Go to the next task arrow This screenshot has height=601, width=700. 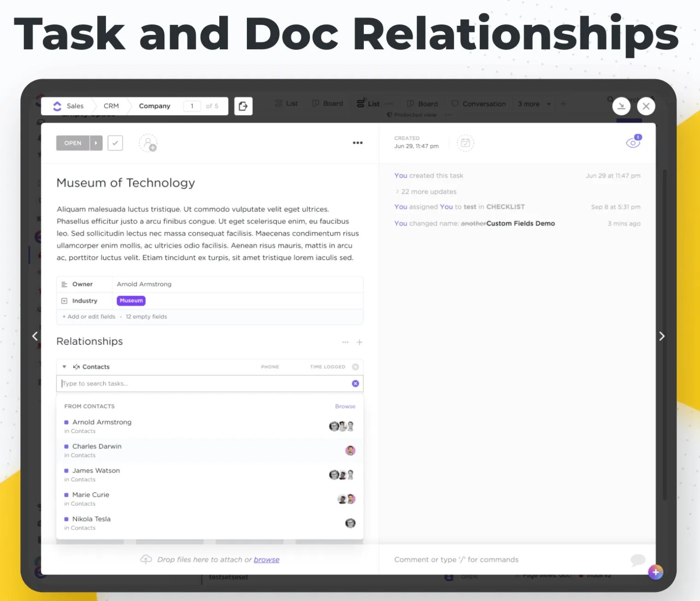click(x=662, y=336)
